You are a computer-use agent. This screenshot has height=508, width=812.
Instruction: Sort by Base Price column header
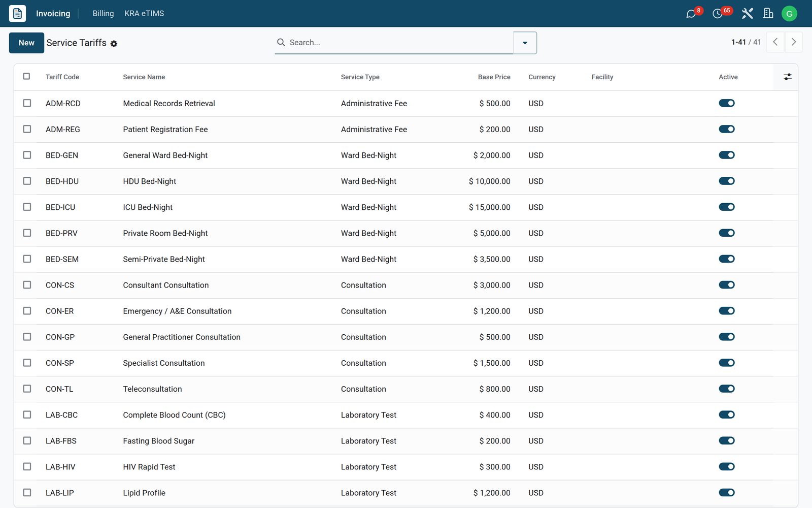click(x=494, y=77)
